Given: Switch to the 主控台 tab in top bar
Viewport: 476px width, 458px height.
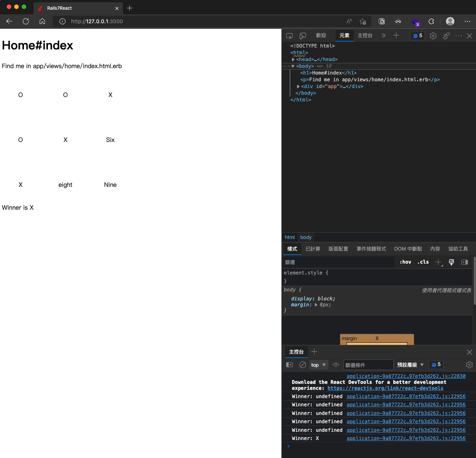Looking at the screenshot, I should [x=365, y=35].
